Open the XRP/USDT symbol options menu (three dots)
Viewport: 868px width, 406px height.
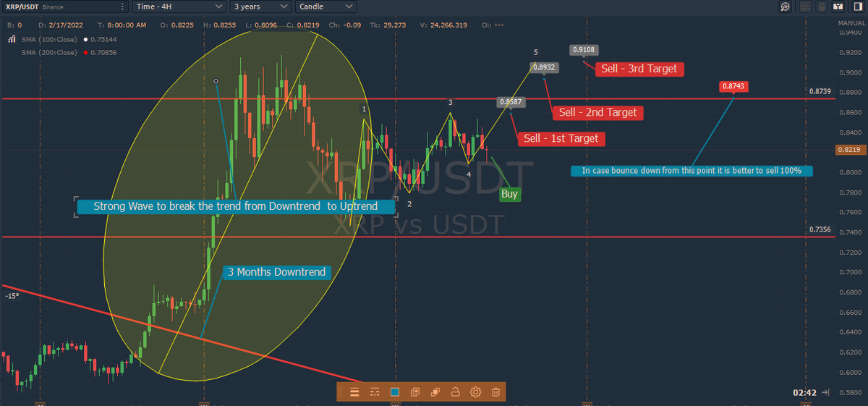(x=122, y=7)
